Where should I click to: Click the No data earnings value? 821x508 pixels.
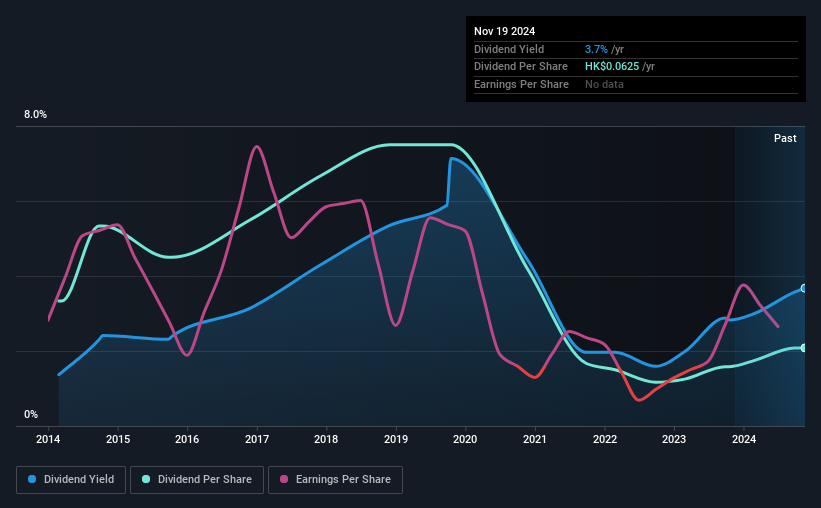pyautogui.click(x=604, y=84)
